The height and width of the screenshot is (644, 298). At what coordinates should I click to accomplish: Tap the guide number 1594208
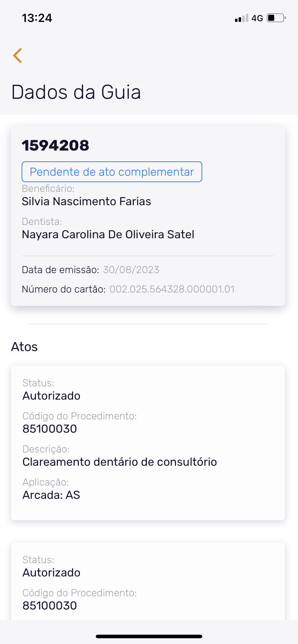pyautogui.click(x=55, y=145)
